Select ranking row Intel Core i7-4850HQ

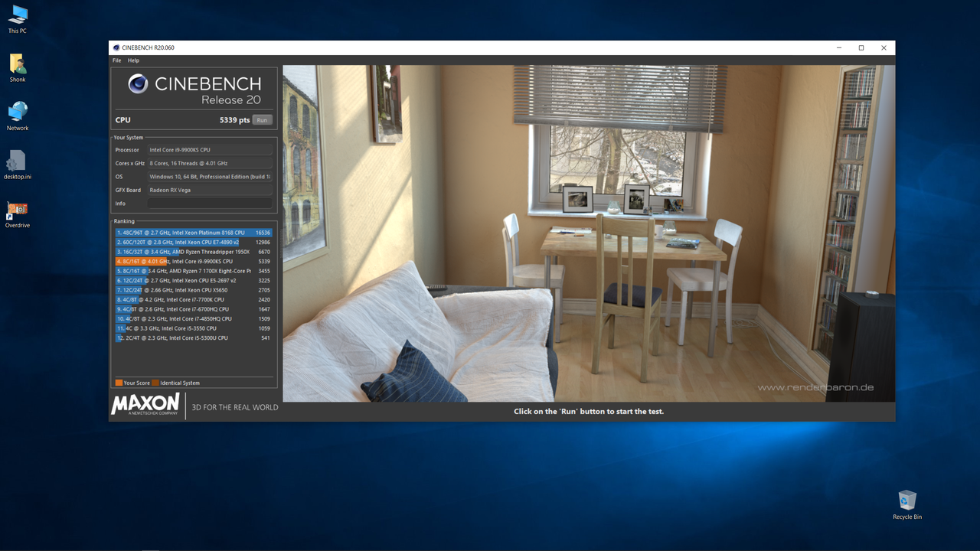click(x=194, y=318)
